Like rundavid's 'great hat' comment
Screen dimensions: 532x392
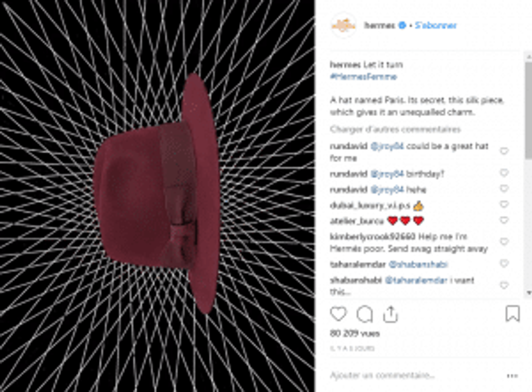504,151
